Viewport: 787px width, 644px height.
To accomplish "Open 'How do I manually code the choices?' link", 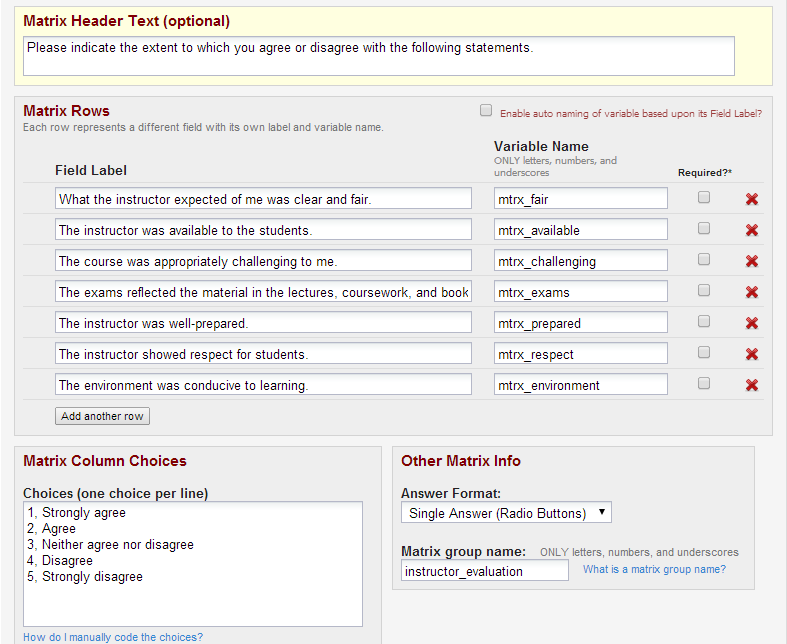I will (113, 637).
